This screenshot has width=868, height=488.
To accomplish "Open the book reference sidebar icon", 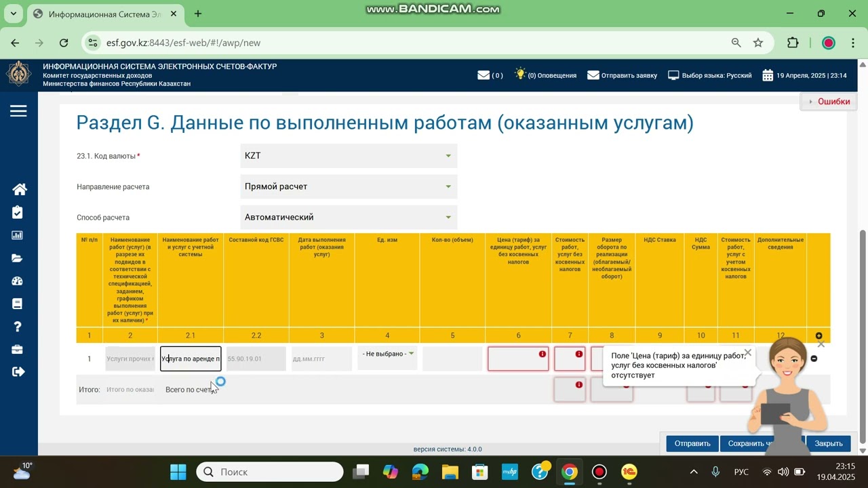I will tap(18, 304).
